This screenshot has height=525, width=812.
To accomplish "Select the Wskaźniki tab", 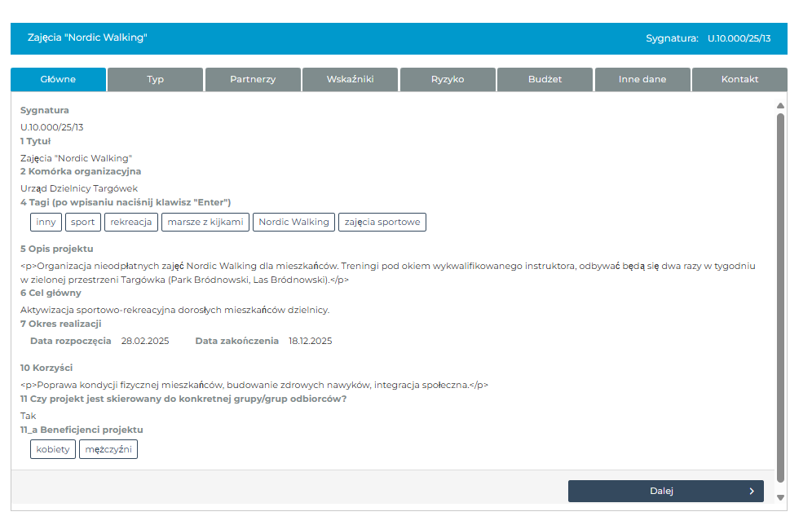I will tap(350, 80).
